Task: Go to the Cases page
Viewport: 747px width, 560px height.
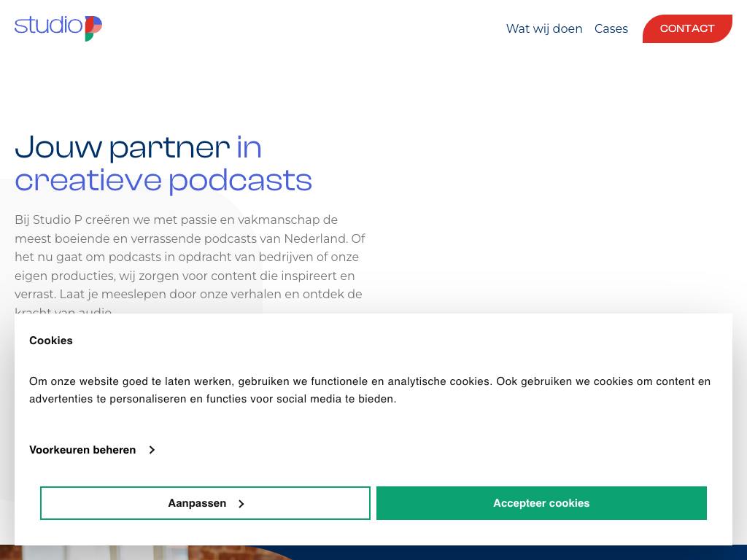Action: [611, 28]
